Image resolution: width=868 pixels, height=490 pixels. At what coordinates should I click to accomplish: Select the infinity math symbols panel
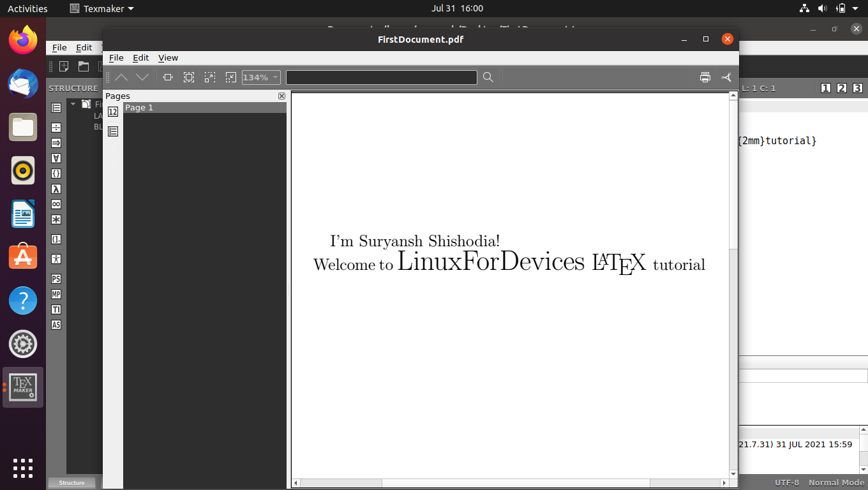56,204
